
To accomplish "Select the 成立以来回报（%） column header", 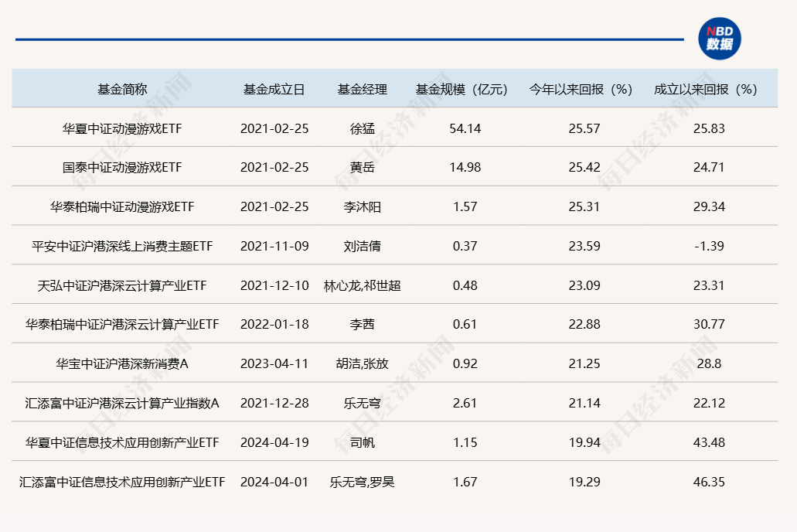I will tap(706, 90).
